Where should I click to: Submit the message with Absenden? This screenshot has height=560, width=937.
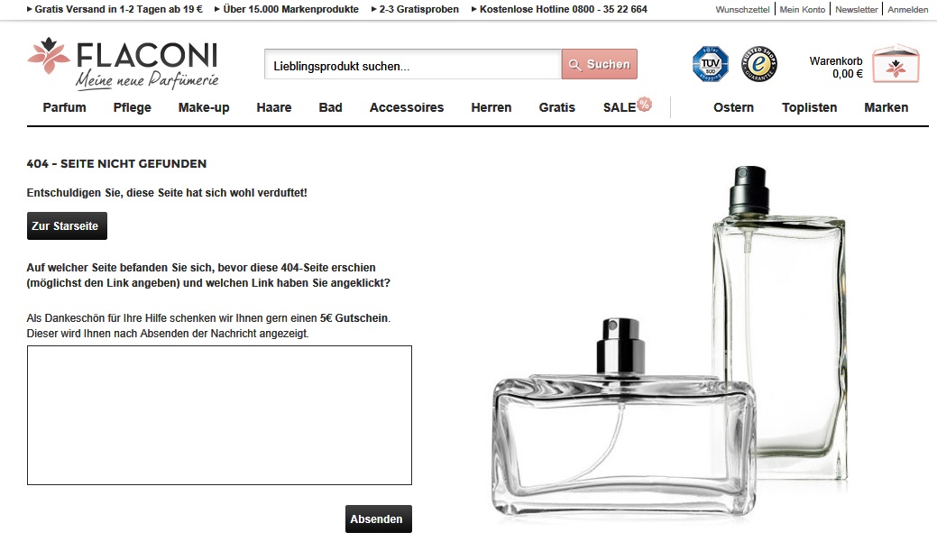click(378, 519)
